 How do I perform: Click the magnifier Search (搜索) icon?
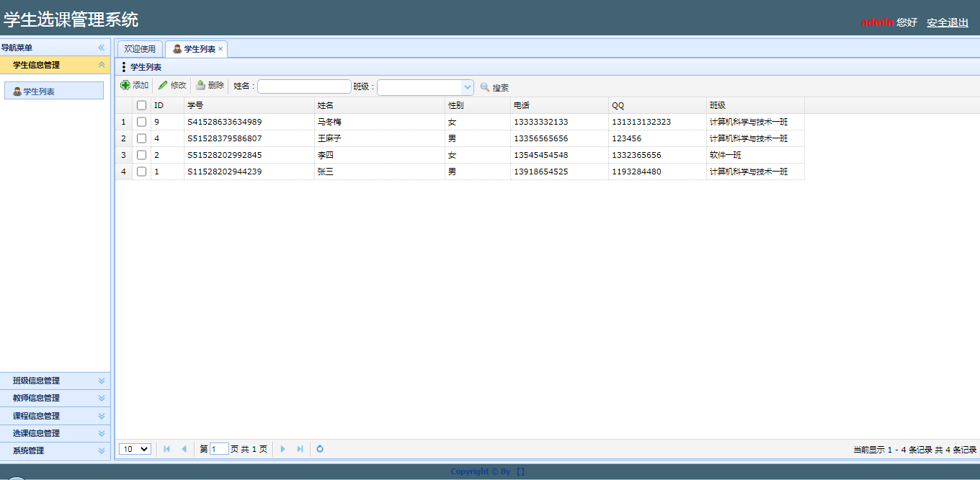point(485,87)
